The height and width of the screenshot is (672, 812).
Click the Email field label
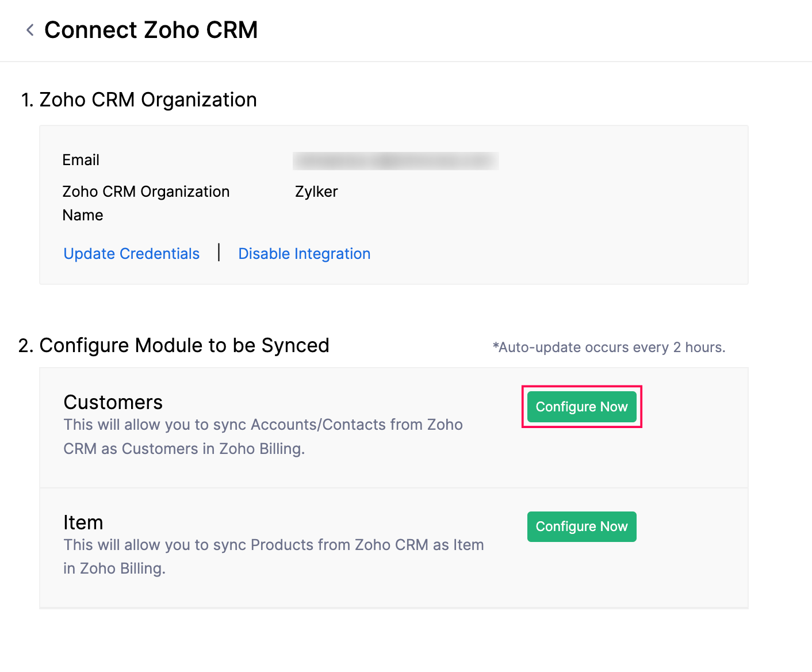tap(81, 159)
